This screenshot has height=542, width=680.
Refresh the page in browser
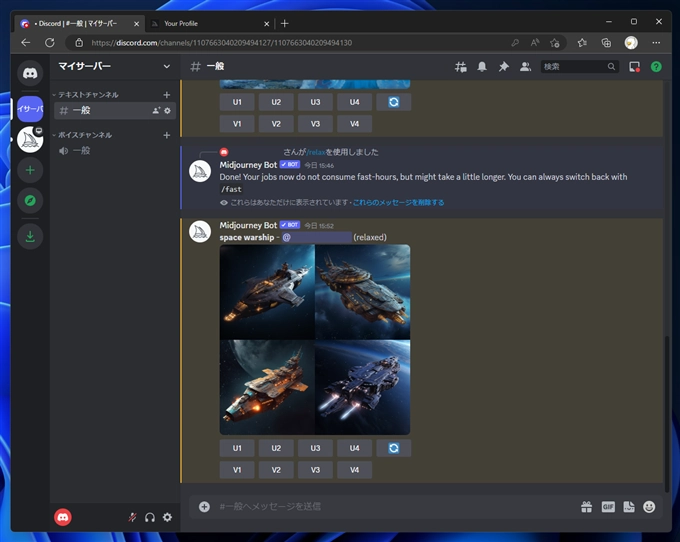tap(50, 42)
